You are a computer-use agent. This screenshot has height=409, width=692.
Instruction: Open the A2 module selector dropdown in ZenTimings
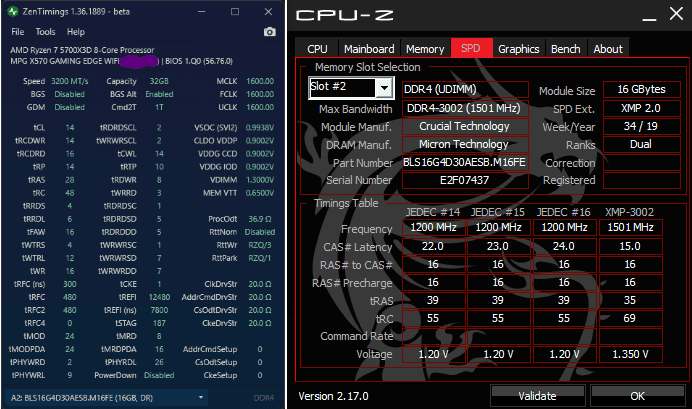click(201, 398)
